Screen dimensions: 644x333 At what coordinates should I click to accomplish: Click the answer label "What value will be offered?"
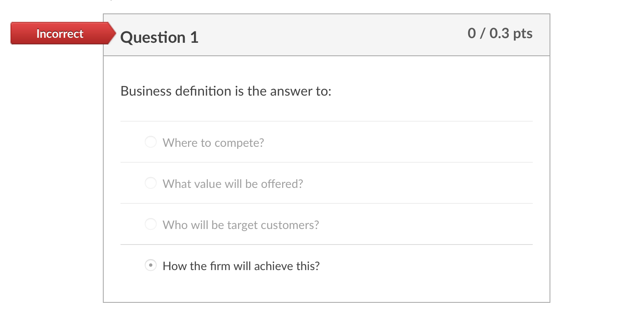point(233,184)
